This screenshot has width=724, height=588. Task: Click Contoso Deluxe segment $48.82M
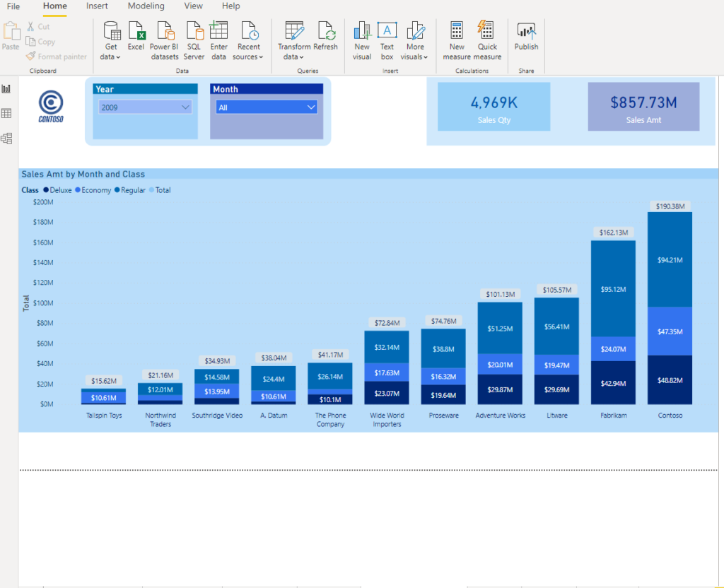pos(670,380)
